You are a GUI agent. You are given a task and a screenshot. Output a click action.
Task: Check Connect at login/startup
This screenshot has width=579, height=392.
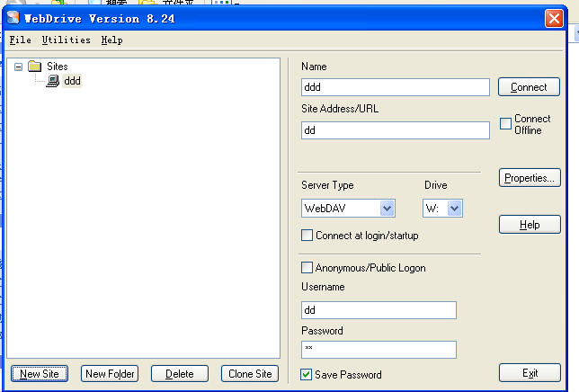pos(307,236)
